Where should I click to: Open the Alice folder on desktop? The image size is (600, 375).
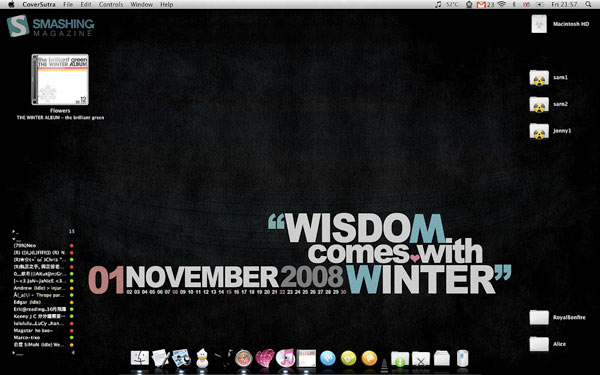pos(539,344)
